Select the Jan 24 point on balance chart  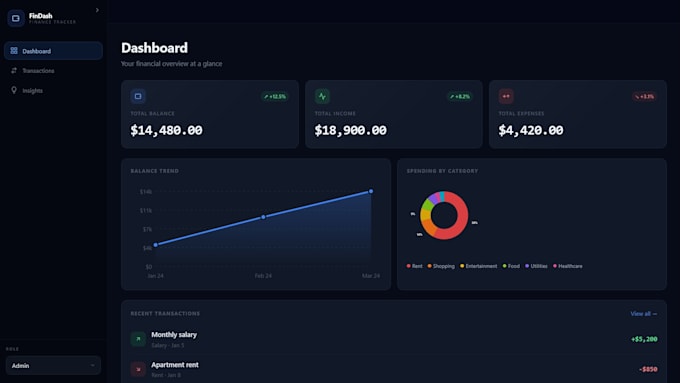(x=156, y=245)
